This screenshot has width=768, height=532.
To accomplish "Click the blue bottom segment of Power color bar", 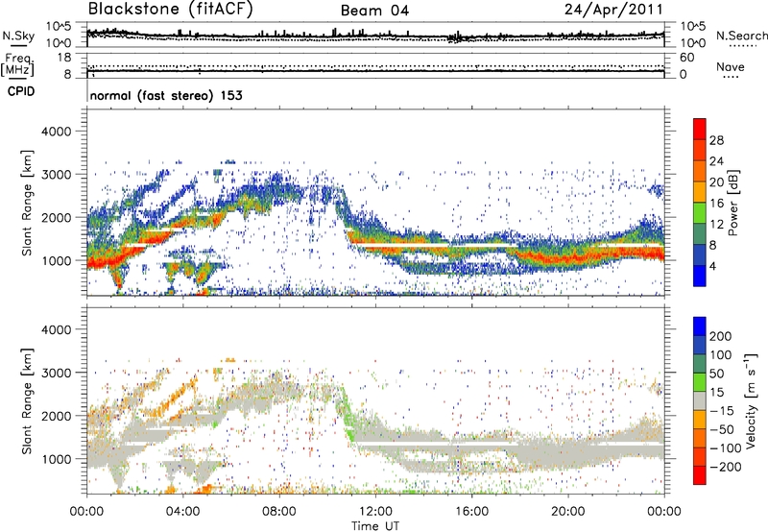I will pyautogui.click(x=700, y=276).
